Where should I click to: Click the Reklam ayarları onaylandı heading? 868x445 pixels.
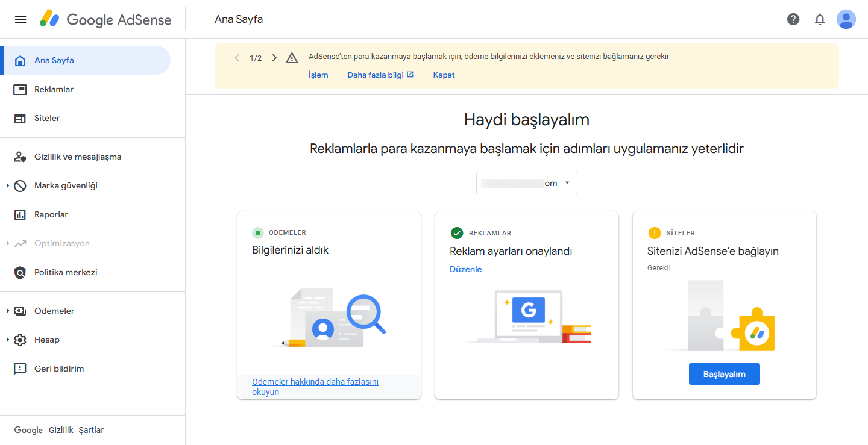tap(511, 251)
